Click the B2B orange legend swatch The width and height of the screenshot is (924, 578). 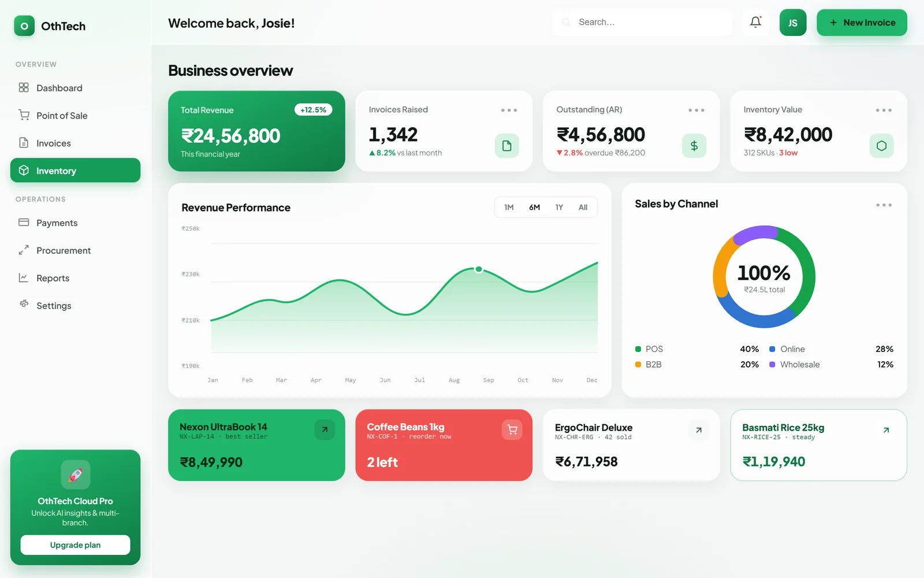pyautogui.click(x=638, y=365)
